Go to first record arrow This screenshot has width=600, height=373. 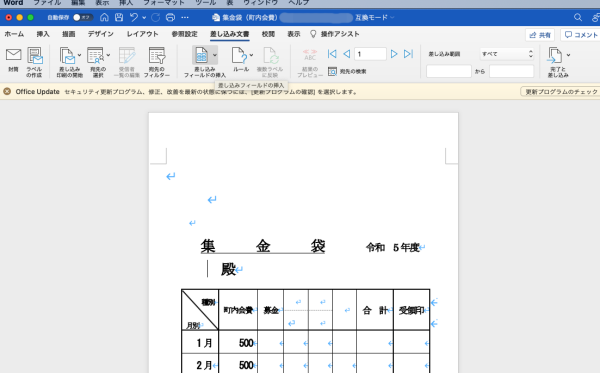pyautogui.click(x=332, y=54)
